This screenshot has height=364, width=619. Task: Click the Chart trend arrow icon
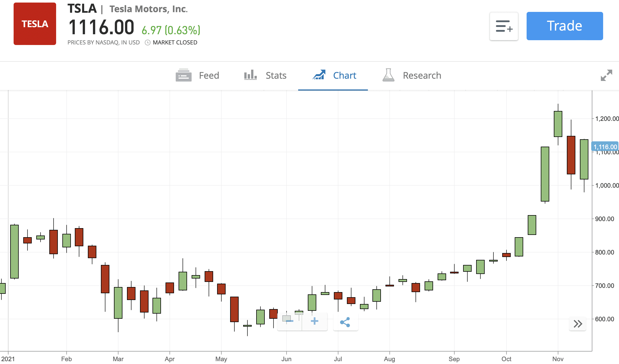pyautogui.click(x=319, y=75)
